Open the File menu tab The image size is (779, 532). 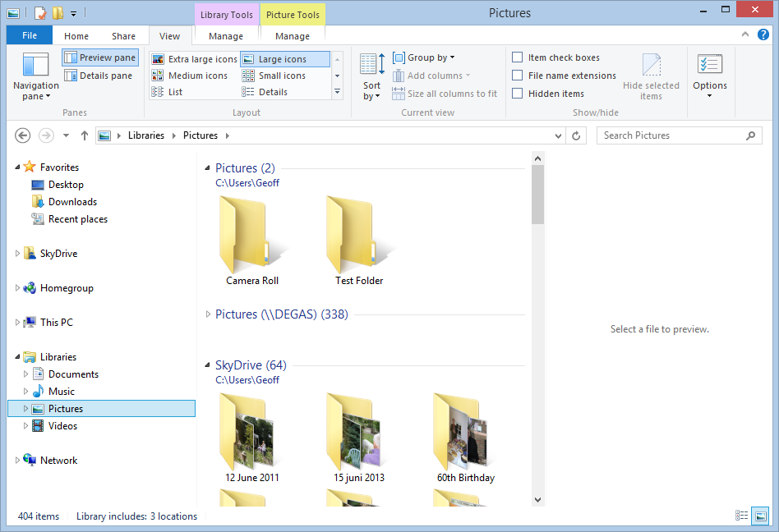pyautogui.click(x=30, y=35)
